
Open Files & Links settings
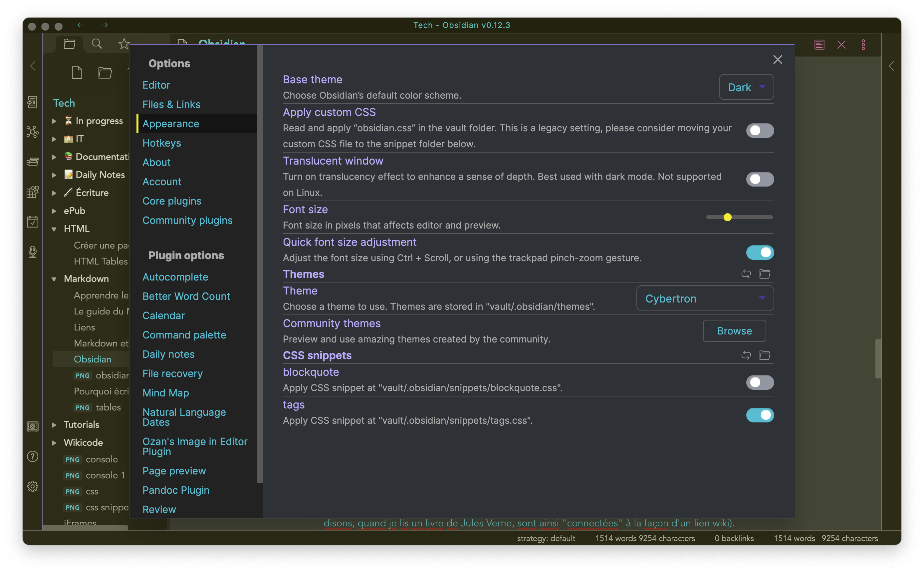click(171, 104)
